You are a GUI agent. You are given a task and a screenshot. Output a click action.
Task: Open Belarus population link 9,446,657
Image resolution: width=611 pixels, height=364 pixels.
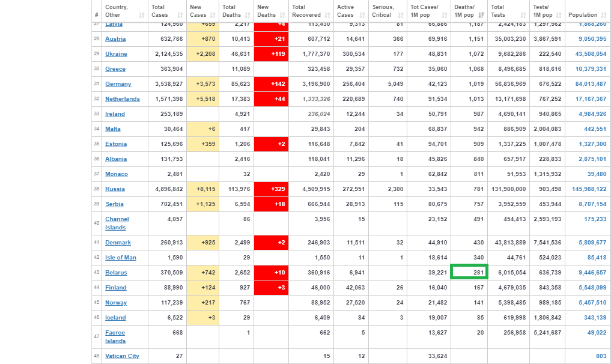pyautogui.click(x=592, y=273)
